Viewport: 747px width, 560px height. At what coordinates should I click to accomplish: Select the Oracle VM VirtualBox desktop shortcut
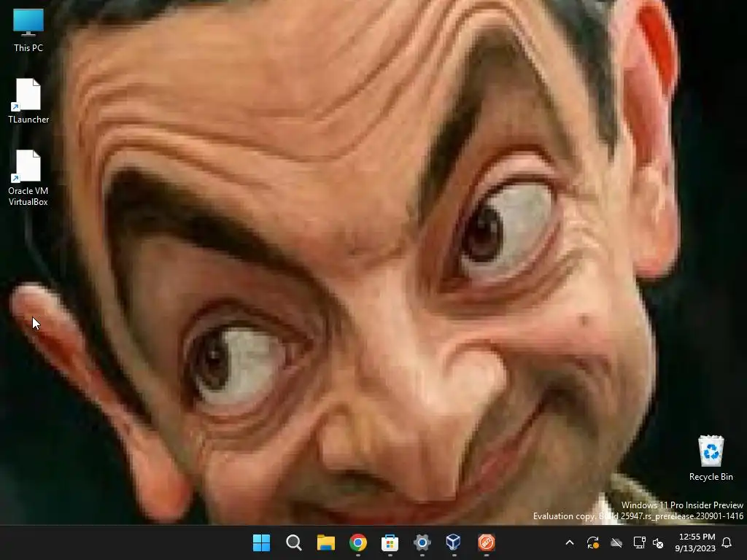click(28, 178)
